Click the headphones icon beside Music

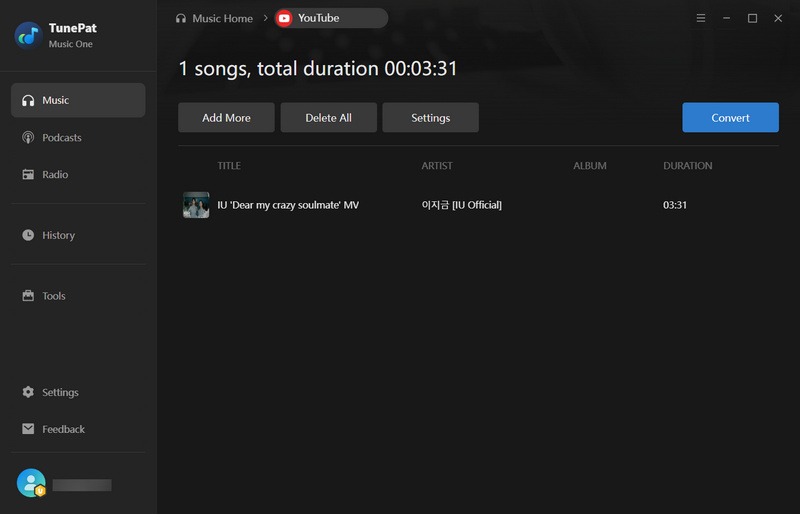(x=28, y=100)
